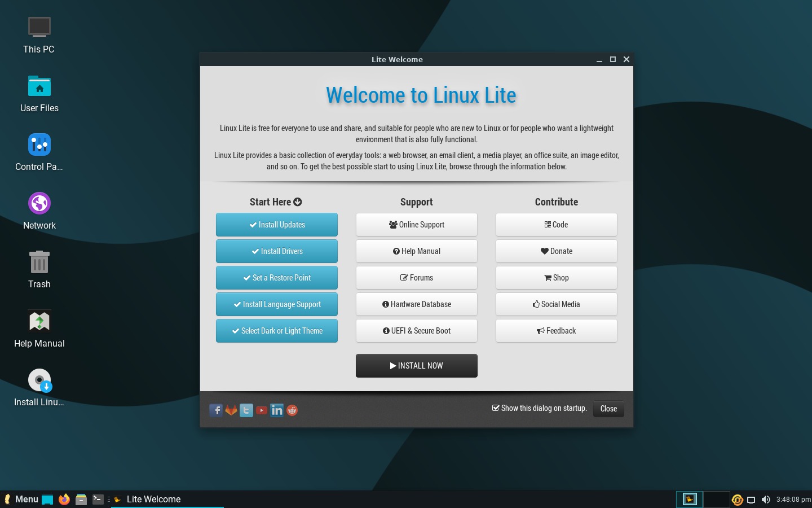Screen dimensions: 812x508
Task: Click INSTALL NOW button
Action: coord(417,366)
